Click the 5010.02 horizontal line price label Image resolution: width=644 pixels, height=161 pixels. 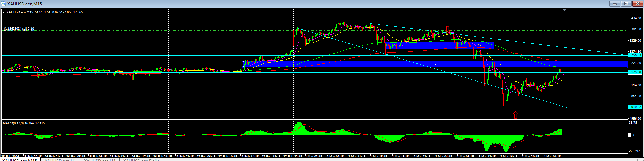pos(635,107)
